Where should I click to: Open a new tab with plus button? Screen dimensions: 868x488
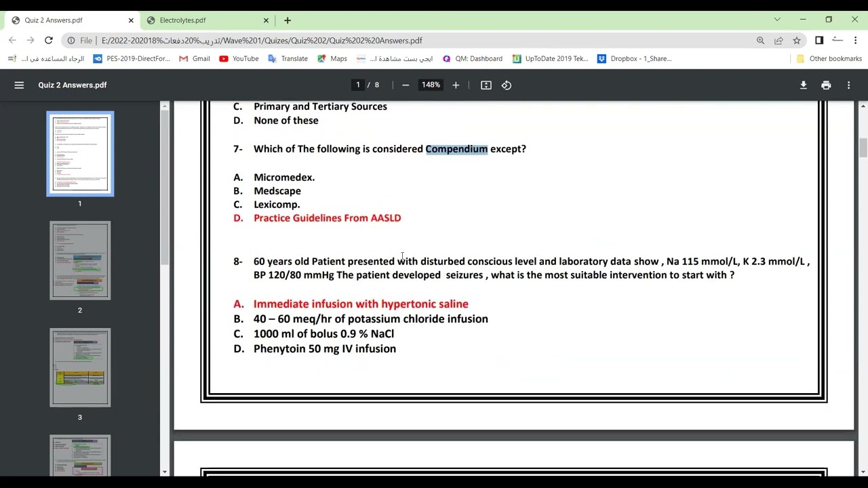[x=288, y=20]
